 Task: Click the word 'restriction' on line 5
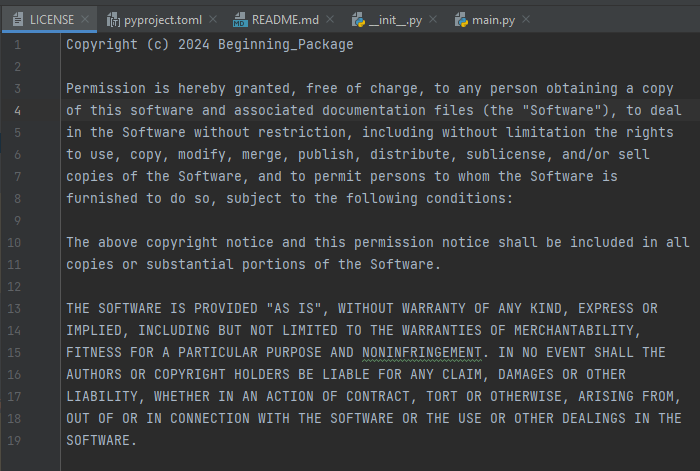click(301, 133)
